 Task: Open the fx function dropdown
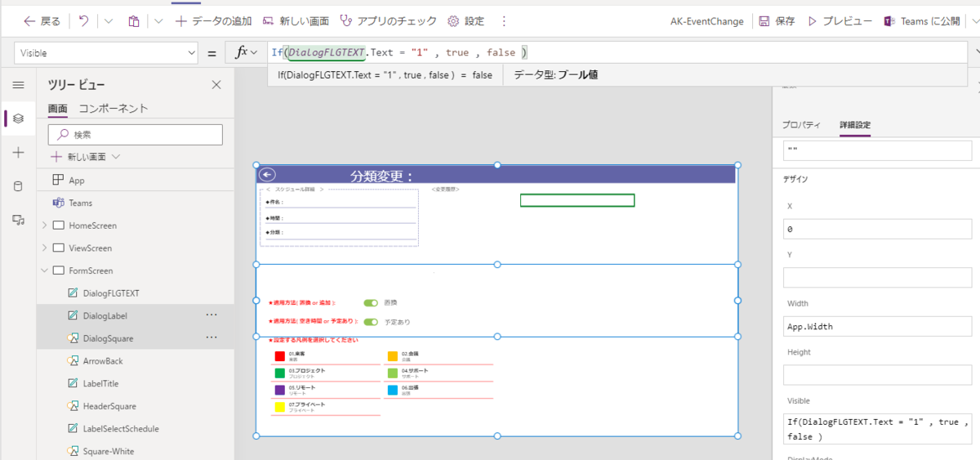(247, 52)
